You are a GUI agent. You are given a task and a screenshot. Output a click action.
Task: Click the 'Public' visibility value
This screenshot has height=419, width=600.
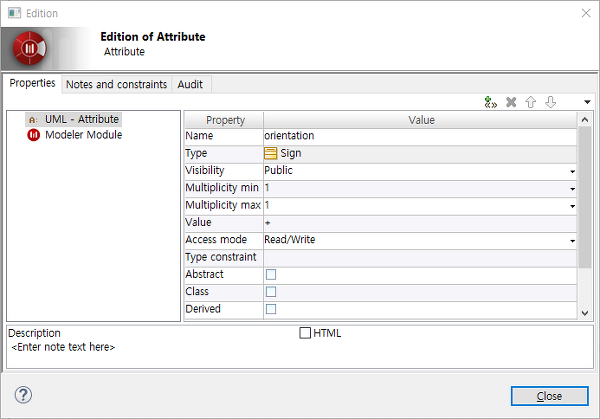coord(279,170)
